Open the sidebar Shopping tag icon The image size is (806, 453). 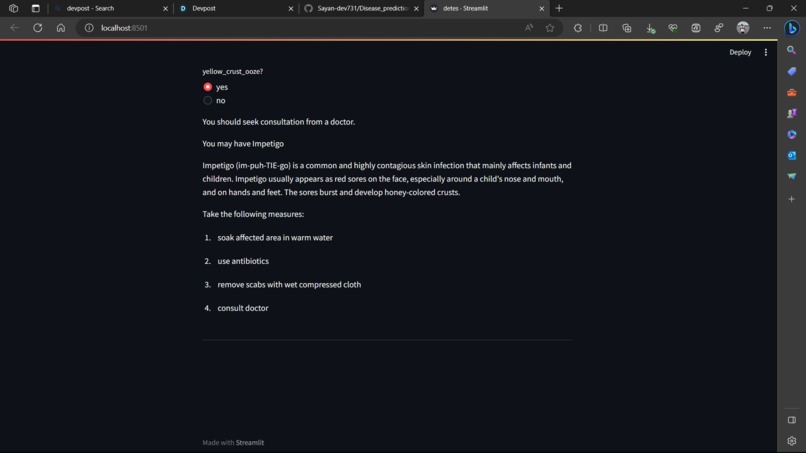[792, 71]
